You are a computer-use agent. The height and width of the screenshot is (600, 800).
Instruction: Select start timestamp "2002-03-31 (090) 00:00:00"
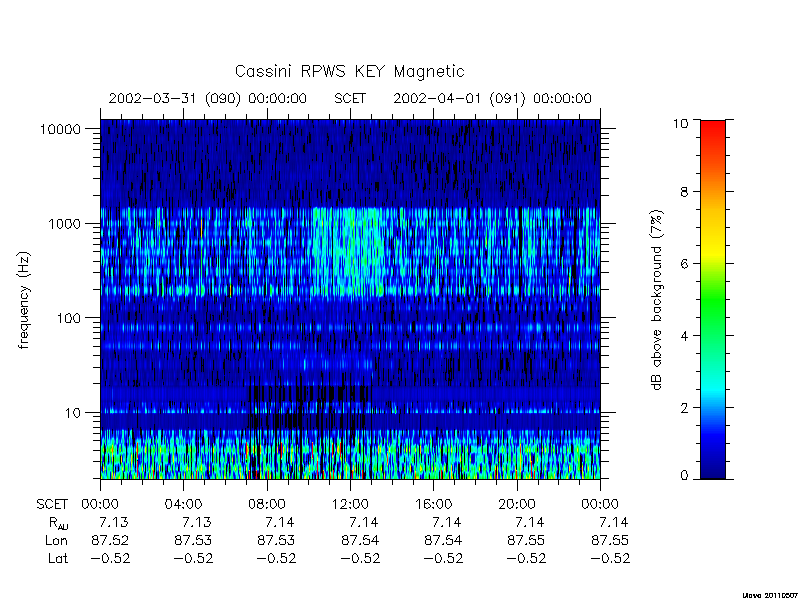pos(208,98)
